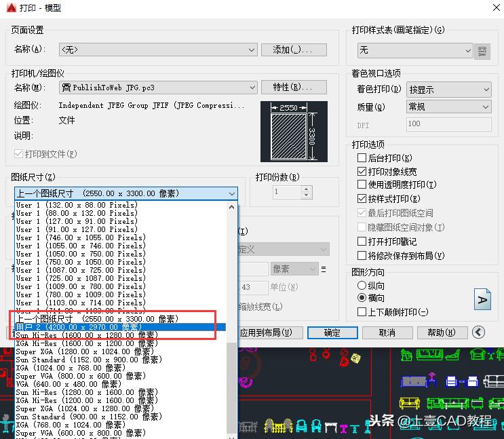Screen dimensions: 504x439
Task: Select VGA (640.00 x 480.00) size
Action: point(121,384)
